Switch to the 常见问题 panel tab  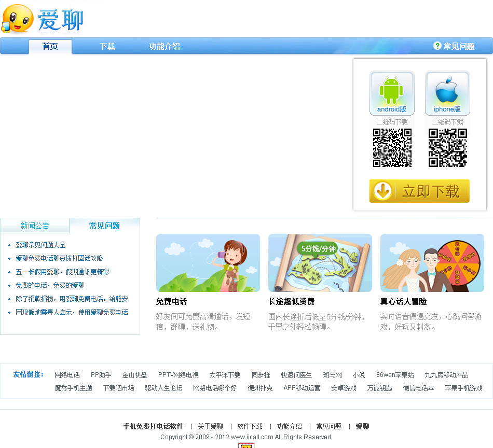click(x=105, y=226)
